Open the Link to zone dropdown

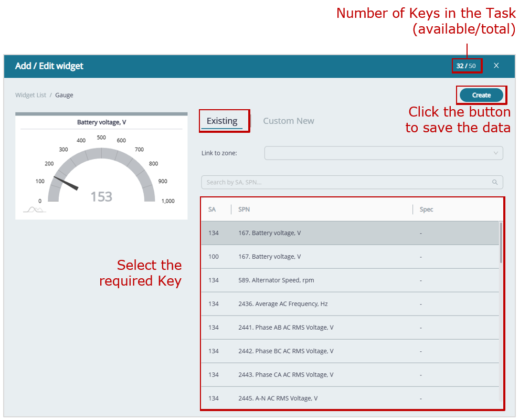click(x=383, y=153)
